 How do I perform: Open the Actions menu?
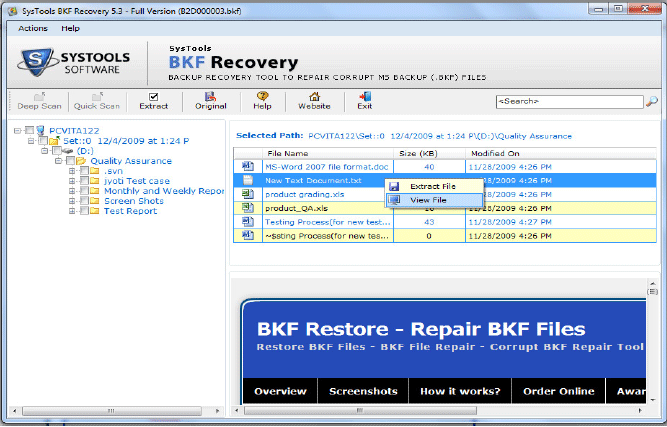tap(33, 28)
